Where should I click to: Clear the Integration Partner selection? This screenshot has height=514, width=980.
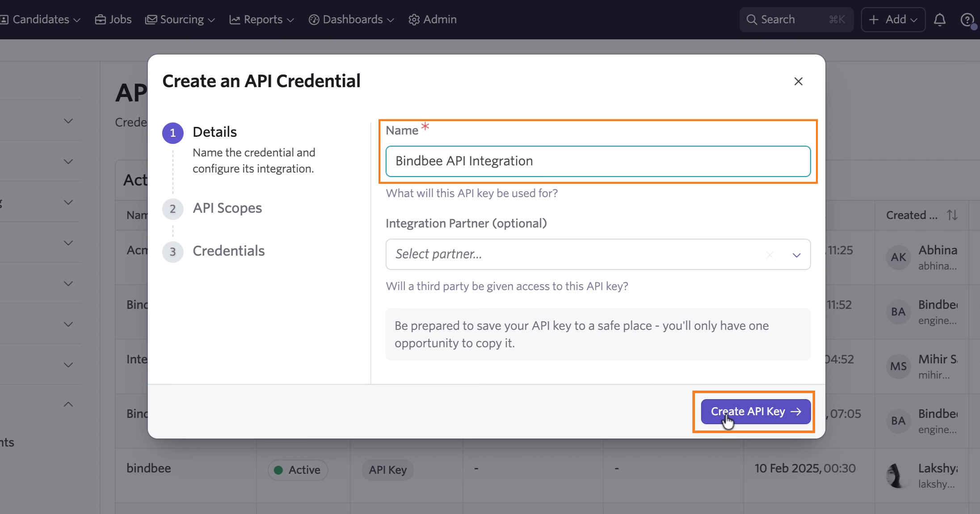coord(770,255)
